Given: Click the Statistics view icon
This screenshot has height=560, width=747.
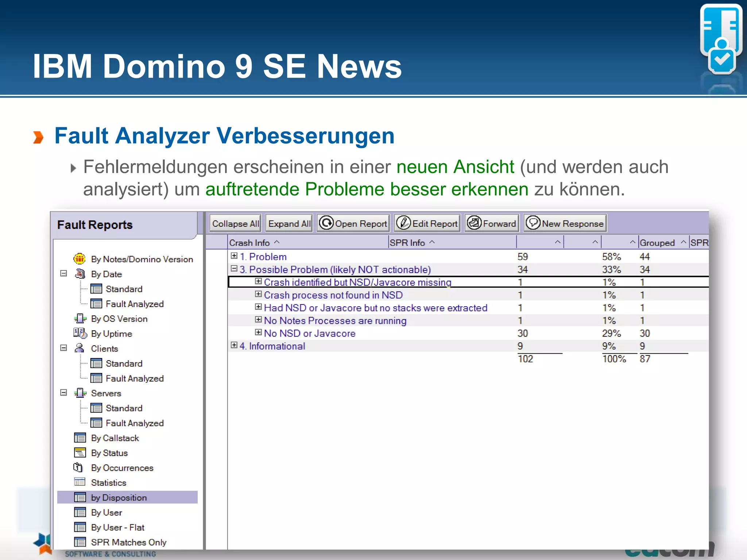Looking at the screenshot, I should 80,482.
